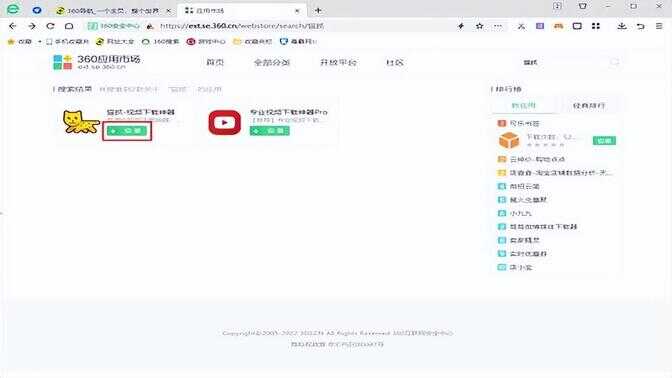Open the 专业视频下载神器Pro title link
Image resolution: width=672 pixels, height=378 pixels.
(x=288, y=112)
